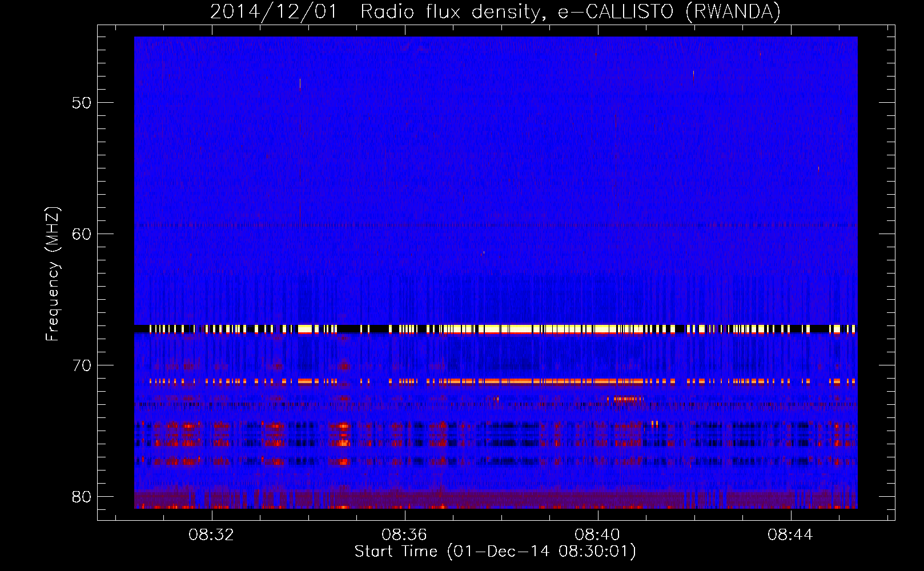Click the plot title 'Radio flux density, e-CALLISTO (RWANDA)'

(570, 12)
